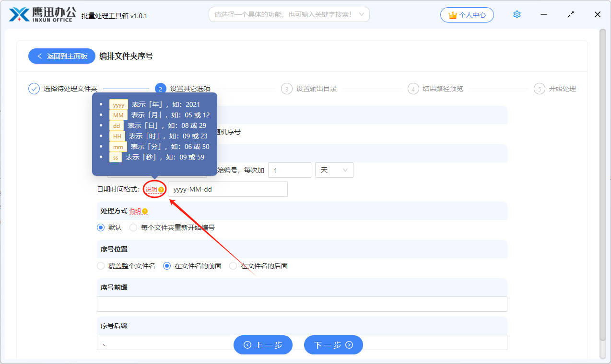Click the vertical scrollbar on the right
This screenshot has width=611, height=364.
tap(603, 184)
